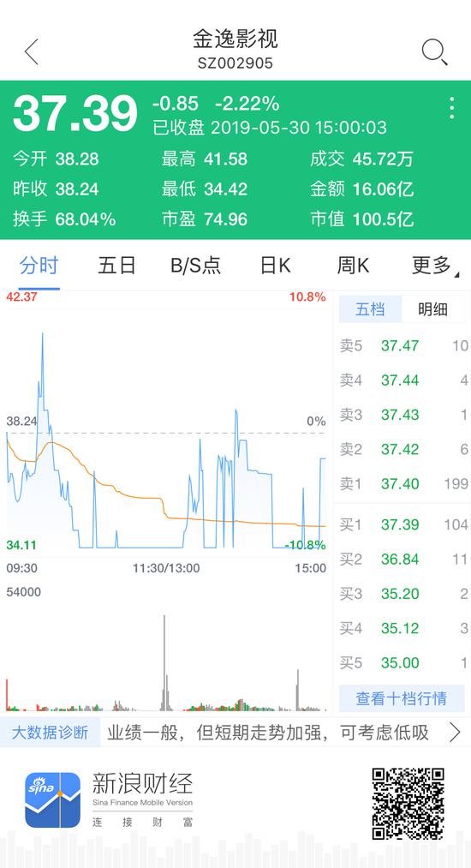471x868 pixels.
Task: Tap the 大数据诊断 label
Action: pyautogui.click(x=51, y=733)
